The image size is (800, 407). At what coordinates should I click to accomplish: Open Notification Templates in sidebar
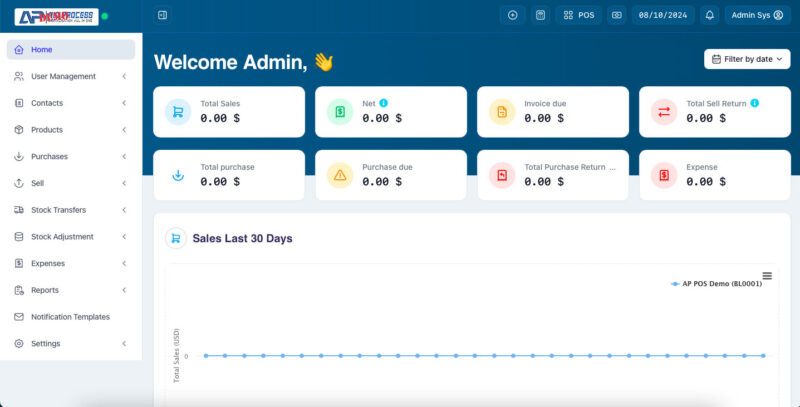(70, 317)
